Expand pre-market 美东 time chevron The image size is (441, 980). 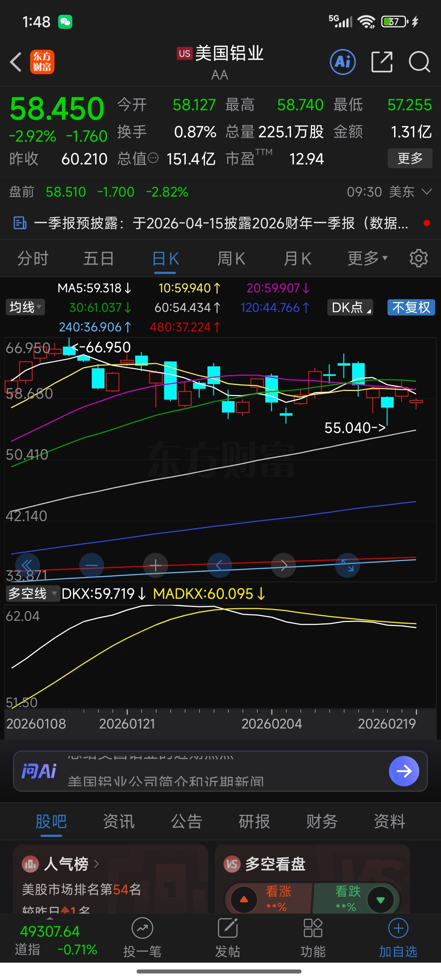tap(427, 192)
